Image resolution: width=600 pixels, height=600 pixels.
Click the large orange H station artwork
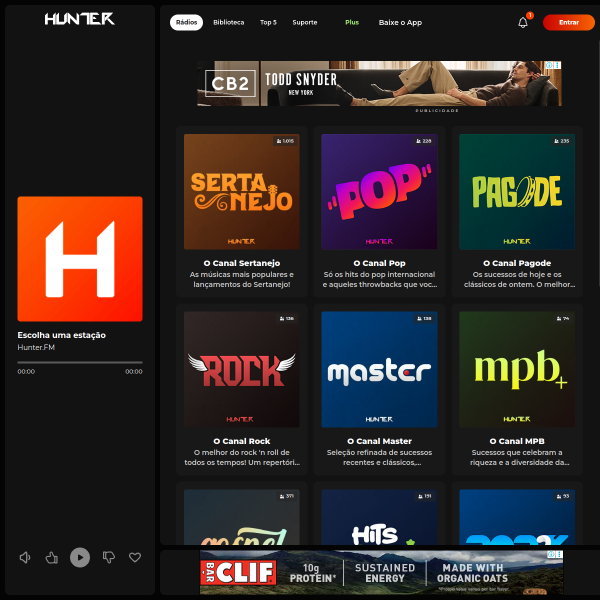80,259
